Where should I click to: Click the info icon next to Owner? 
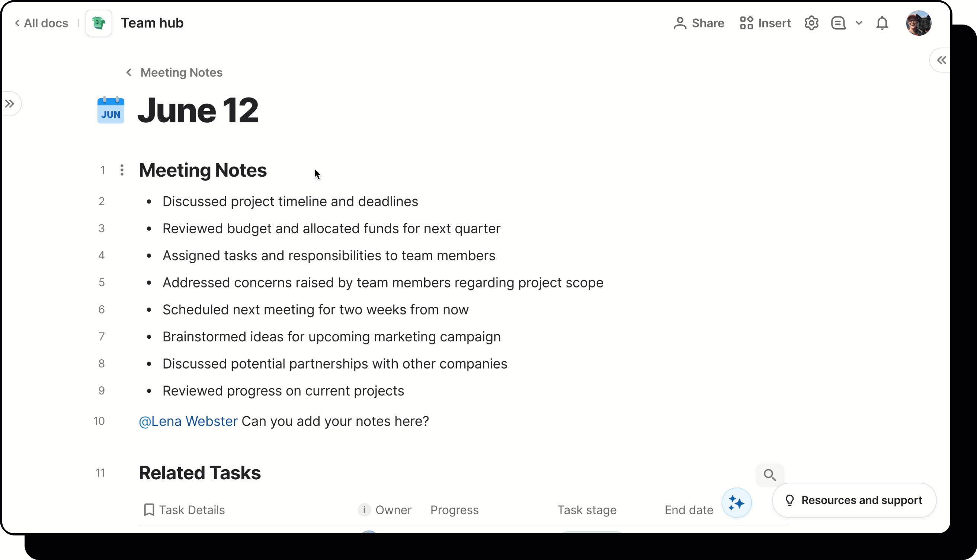click(x=364, y=510)
